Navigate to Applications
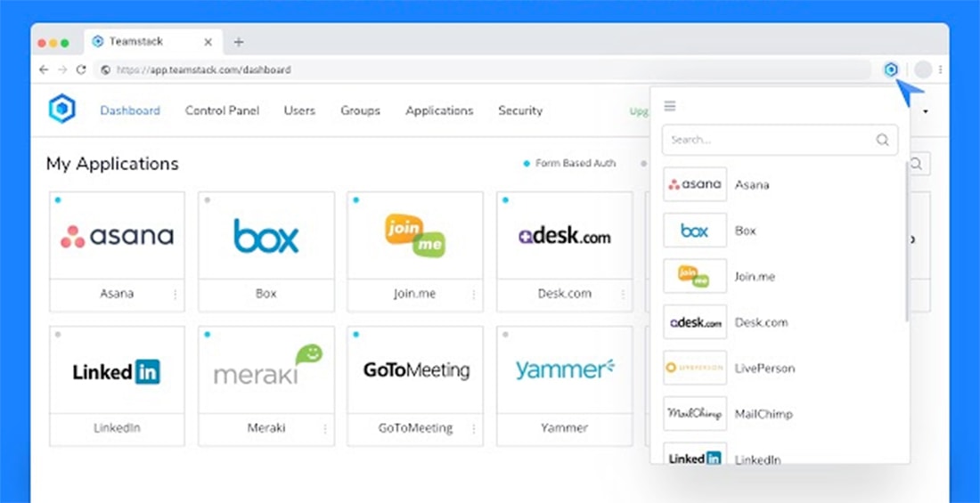 tap(439, 110)
